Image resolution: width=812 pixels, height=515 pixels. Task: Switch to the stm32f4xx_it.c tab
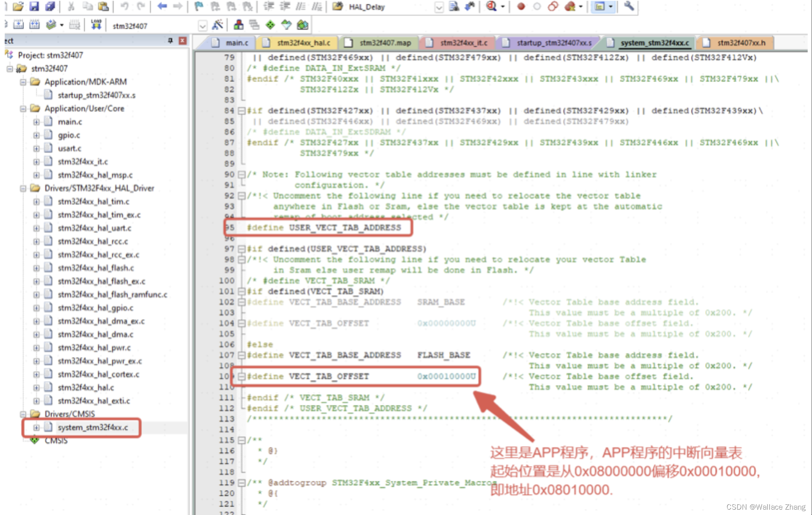point(457,43)
